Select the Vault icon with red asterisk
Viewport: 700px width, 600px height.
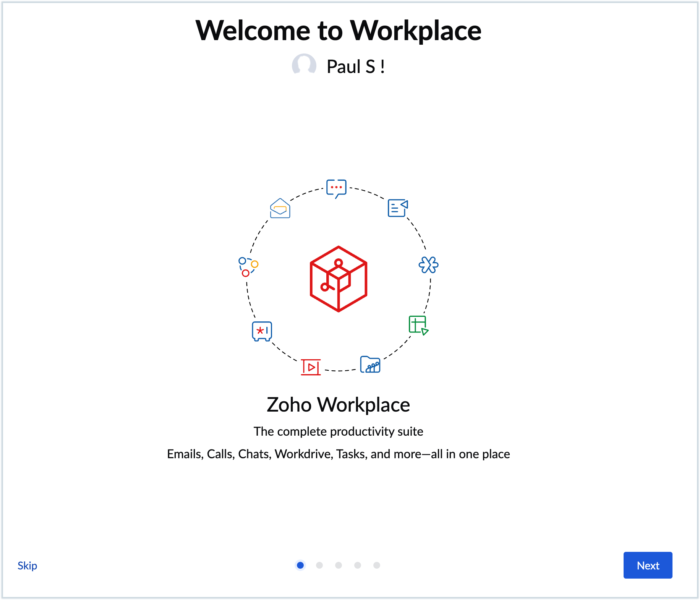click(262, 331)
